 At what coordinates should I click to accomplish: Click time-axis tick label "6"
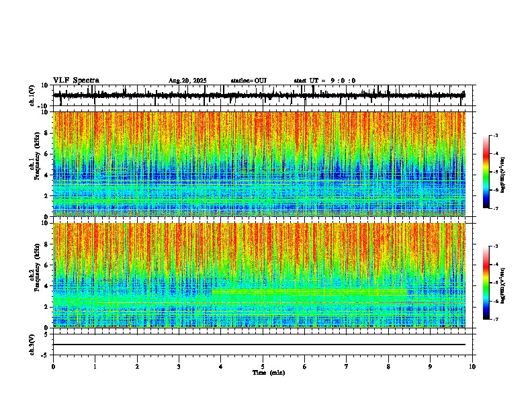[305, 367]
